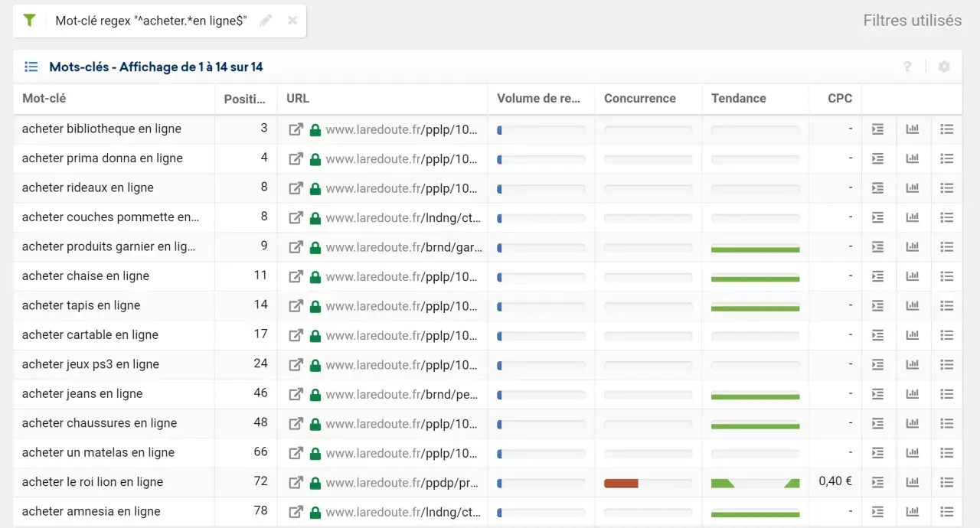This screenshot has height=528, width=980.
Task: Sort by Mot-clé column header
Action: pos(44,99)
